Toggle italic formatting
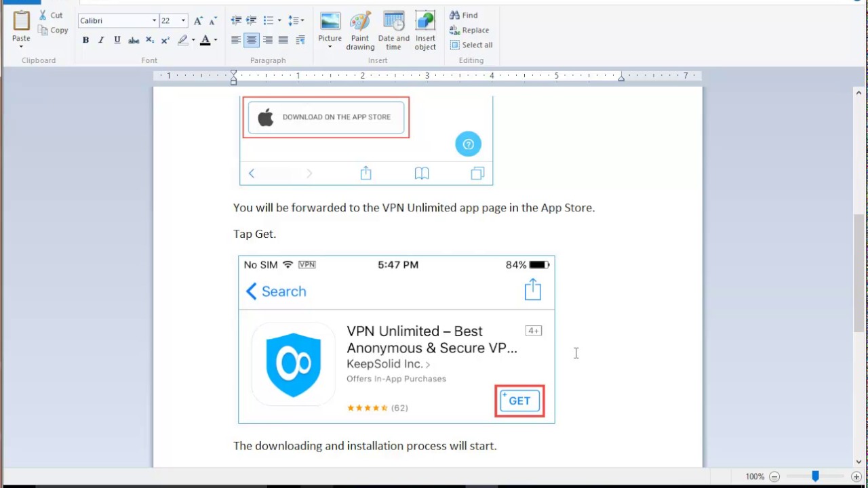 point(101,40)
